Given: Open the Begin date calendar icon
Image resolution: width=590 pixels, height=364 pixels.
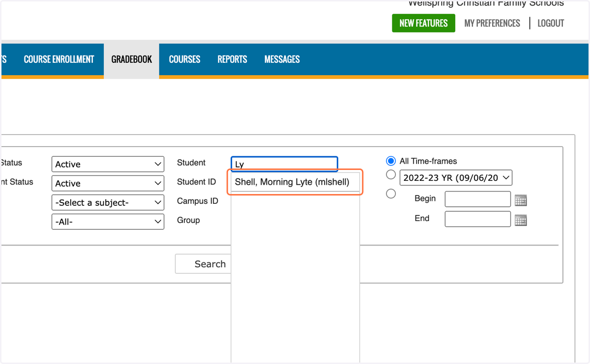Looking at the screenshot, I should [521, 200].
